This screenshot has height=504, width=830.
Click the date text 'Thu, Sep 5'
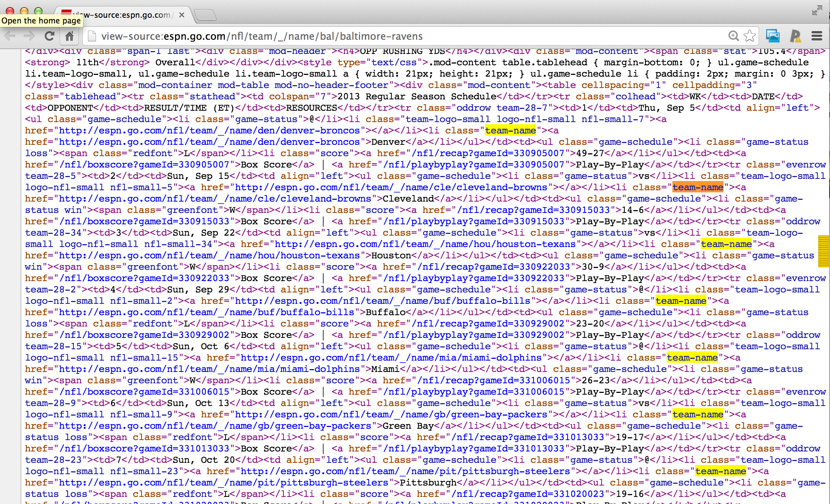coord(667,108)
